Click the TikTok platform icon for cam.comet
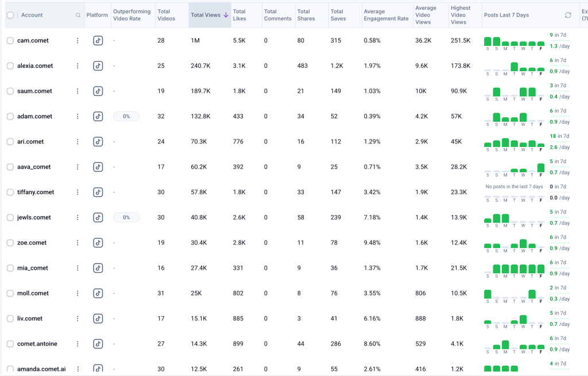 (x=98, y=41)
